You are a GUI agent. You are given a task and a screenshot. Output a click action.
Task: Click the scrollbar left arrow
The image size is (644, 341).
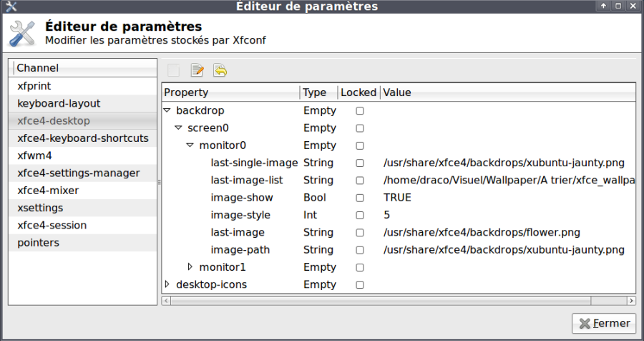pos(166,301)
